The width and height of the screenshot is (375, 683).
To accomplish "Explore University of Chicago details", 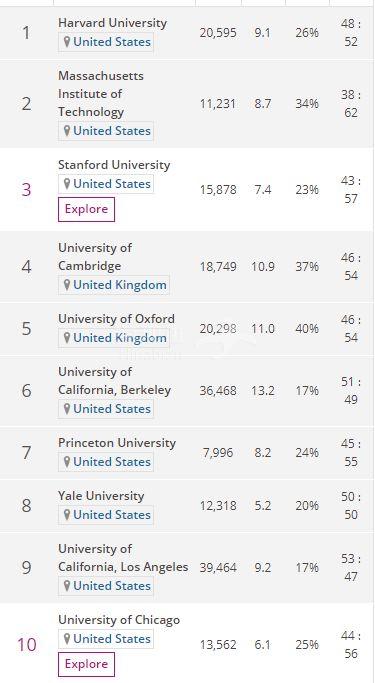I will (x=86, y=664).
